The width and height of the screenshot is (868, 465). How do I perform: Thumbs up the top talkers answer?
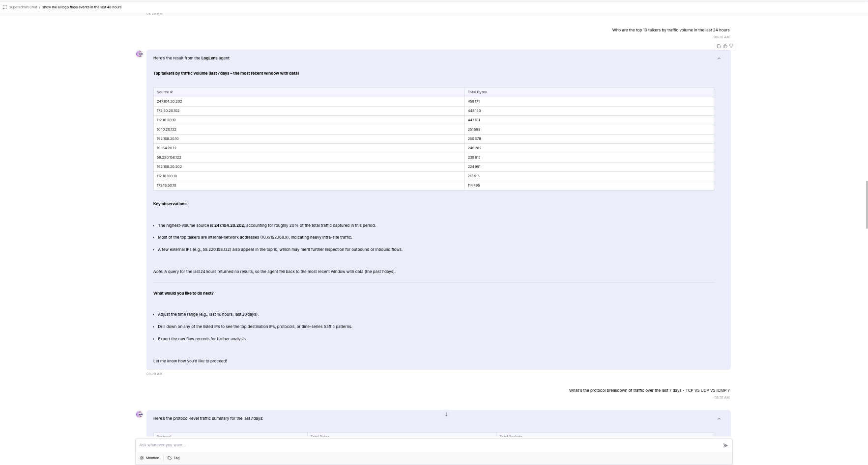pos(724,46)
